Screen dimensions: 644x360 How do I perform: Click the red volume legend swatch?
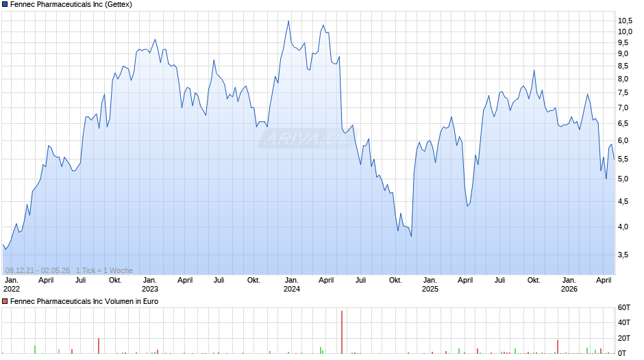tap(5, 301)
